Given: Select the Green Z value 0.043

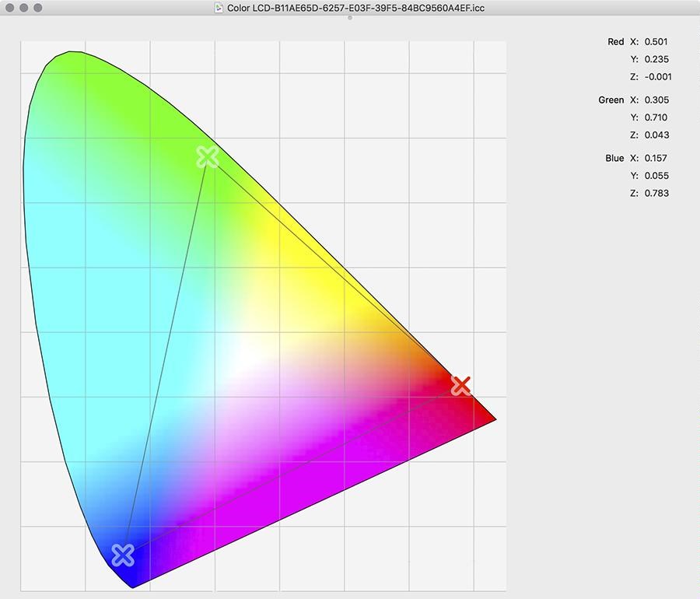Looking at the screenshot, I should point(656,135).
